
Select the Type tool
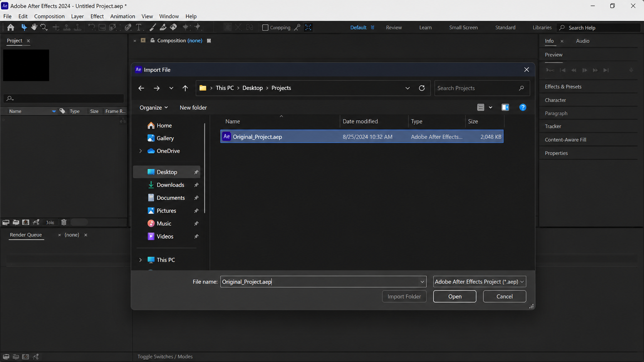139,27
